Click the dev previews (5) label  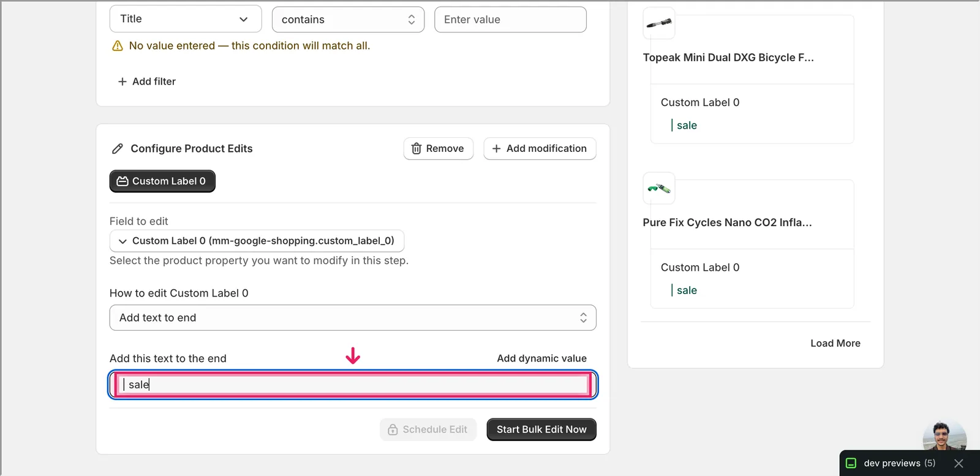click(899, 463)
